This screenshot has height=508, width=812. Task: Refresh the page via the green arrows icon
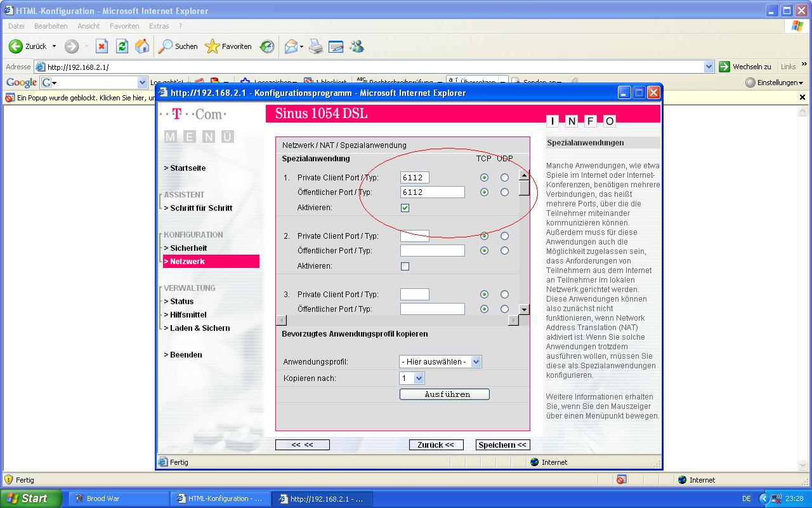(x=122, y=46)
